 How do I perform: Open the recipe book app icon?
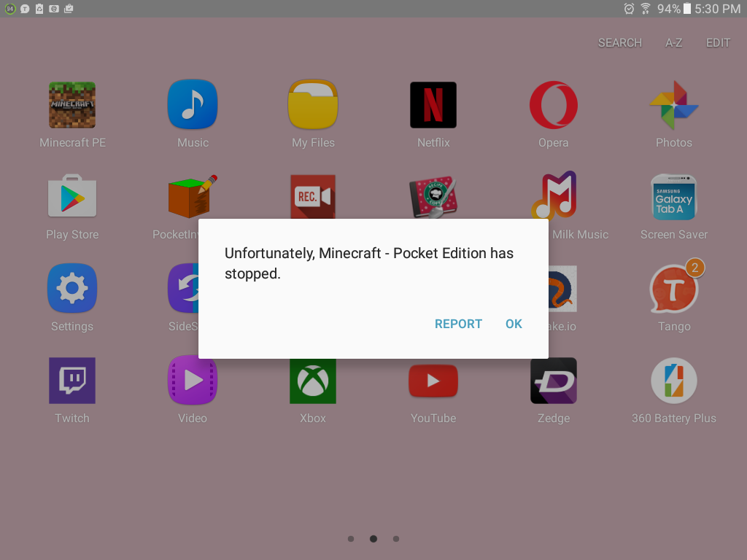(x=433, y=198)
